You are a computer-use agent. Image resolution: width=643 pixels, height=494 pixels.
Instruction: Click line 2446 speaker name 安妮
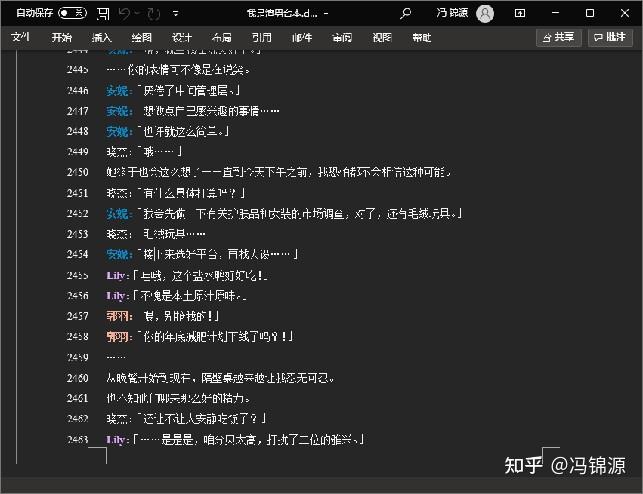[x=118, y=90]
